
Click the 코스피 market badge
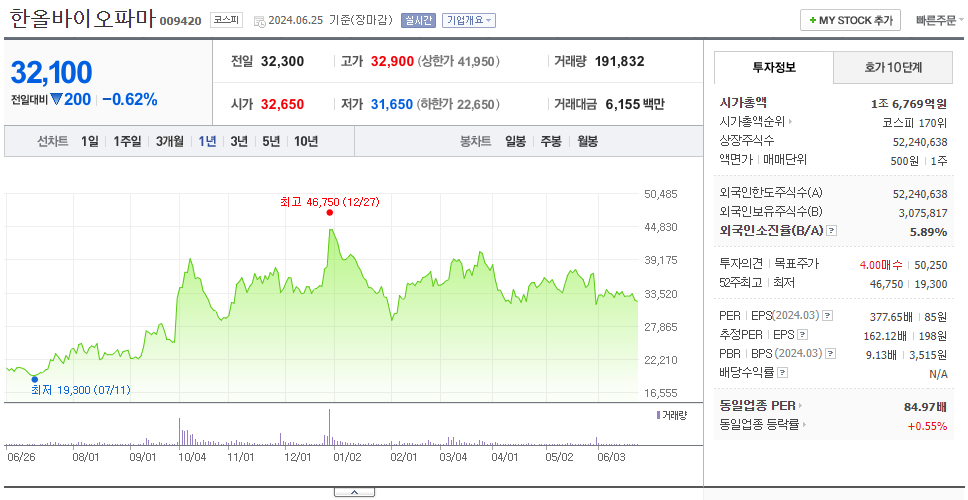point(227,20)
